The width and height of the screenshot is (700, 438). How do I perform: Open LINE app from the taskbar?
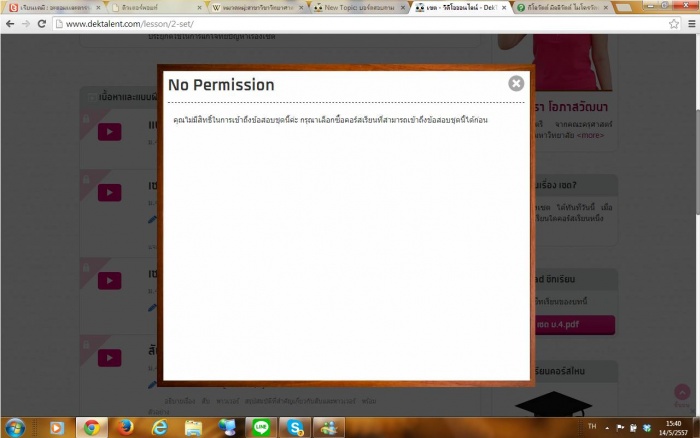pos(262,427)
